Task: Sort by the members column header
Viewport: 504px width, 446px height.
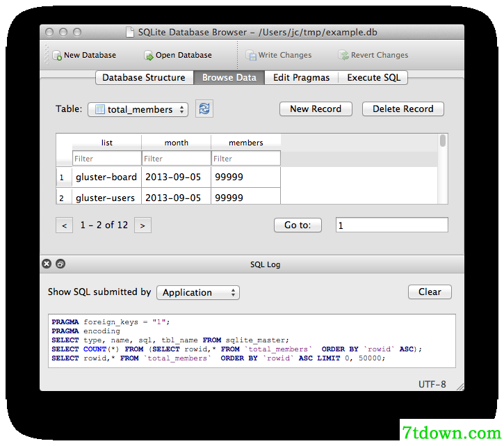Action: point(245,143)
